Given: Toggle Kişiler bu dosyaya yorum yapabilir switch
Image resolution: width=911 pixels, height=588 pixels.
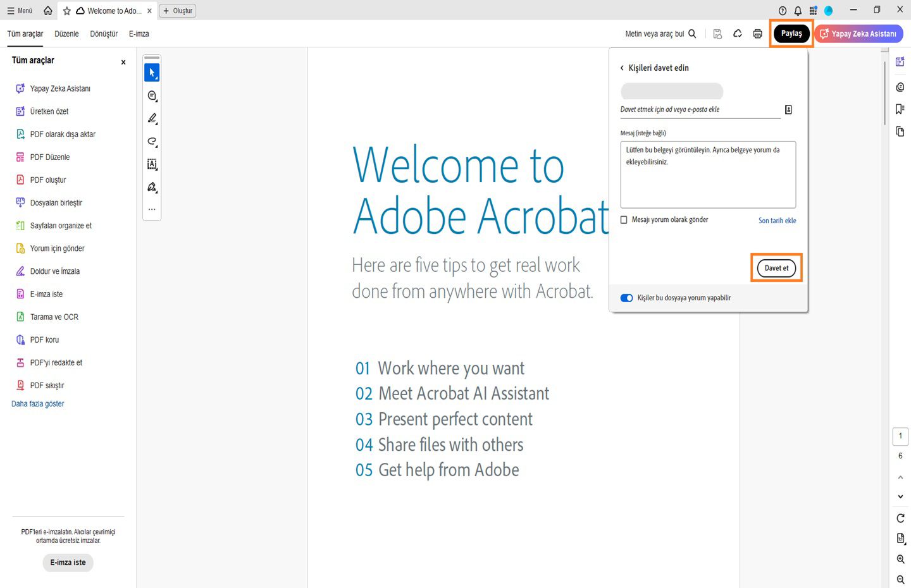Looking at the screenshot, I should click(627, 298).
